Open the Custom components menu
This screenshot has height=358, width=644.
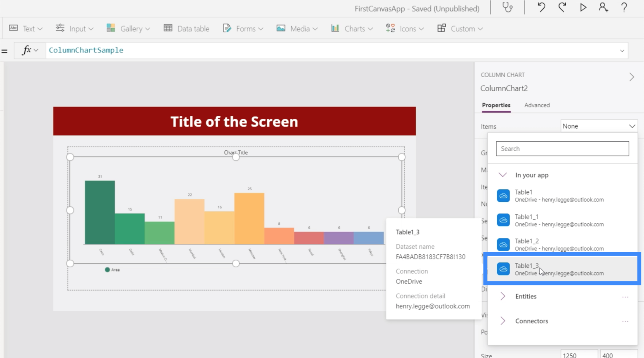tap(460, 28)
